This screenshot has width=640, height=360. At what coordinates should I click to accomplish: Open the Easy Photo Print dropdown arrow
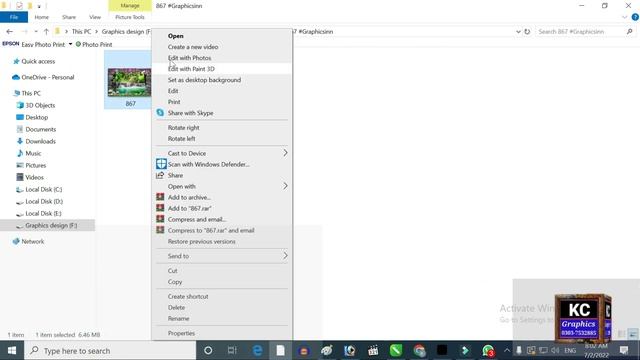click(x=70, y=44)
